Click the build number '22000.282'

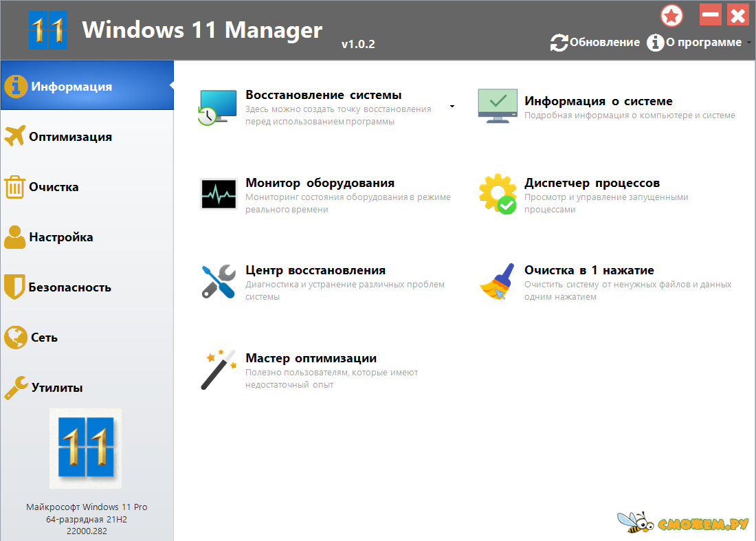(87, 531)
